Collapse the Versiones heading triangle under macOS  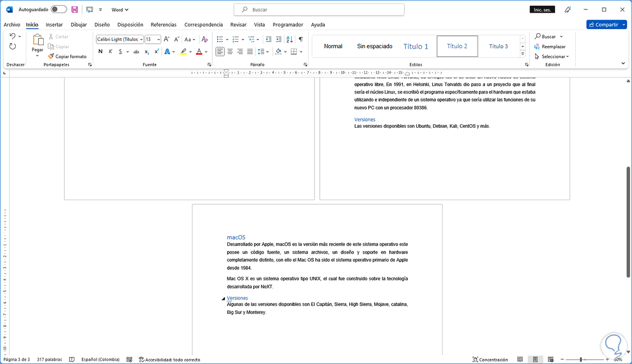pyautogui.click(x=224, y=299)
